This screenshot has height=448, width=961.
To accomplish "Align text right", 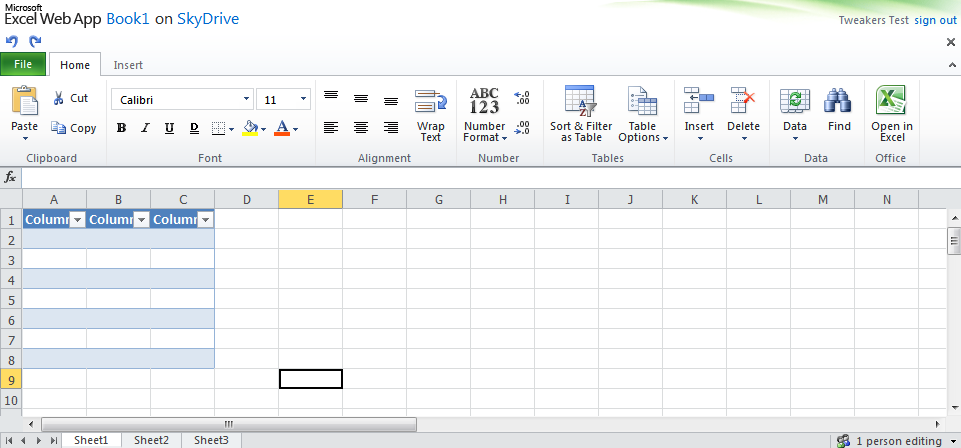I will pos(391,127).
